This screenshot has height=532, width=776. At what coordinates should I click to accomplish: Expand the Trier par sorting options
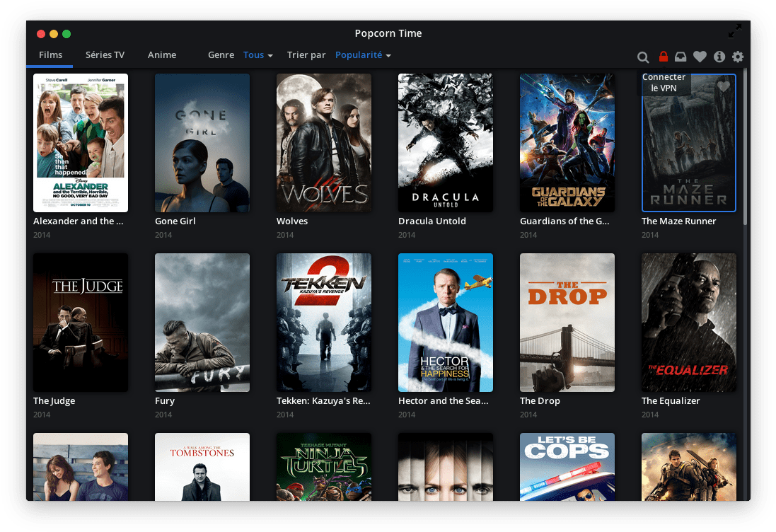coord(306,54)
